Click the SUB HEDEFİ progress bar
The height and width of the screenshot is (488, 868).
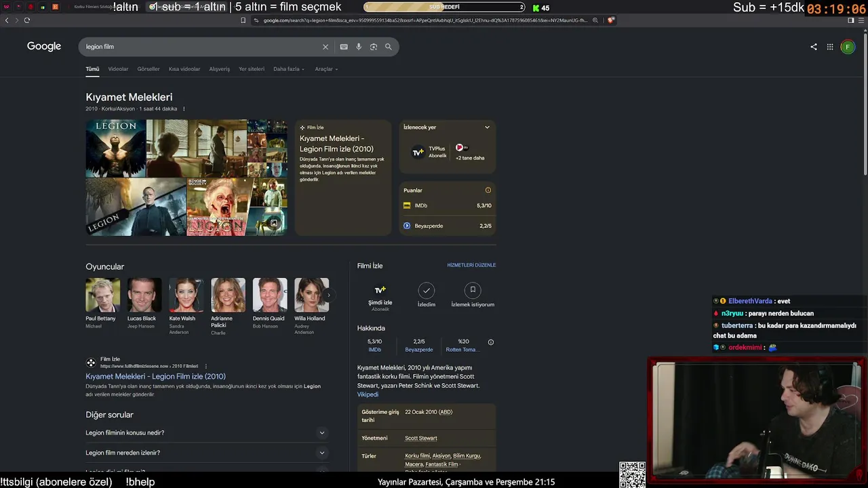pyautogui.click(x=445, y=7)
